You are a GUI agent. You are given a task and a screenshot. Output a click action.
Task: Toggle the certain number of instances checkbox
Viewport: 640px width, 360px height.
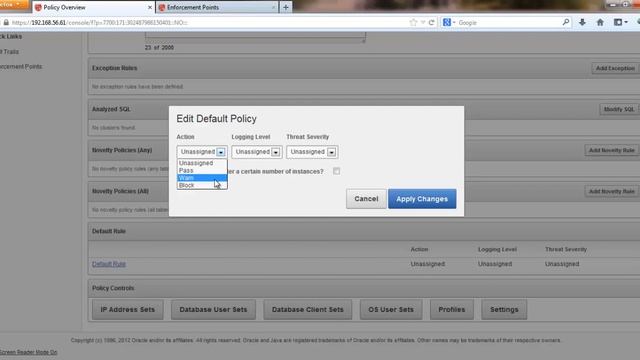(x=336, y=171)
